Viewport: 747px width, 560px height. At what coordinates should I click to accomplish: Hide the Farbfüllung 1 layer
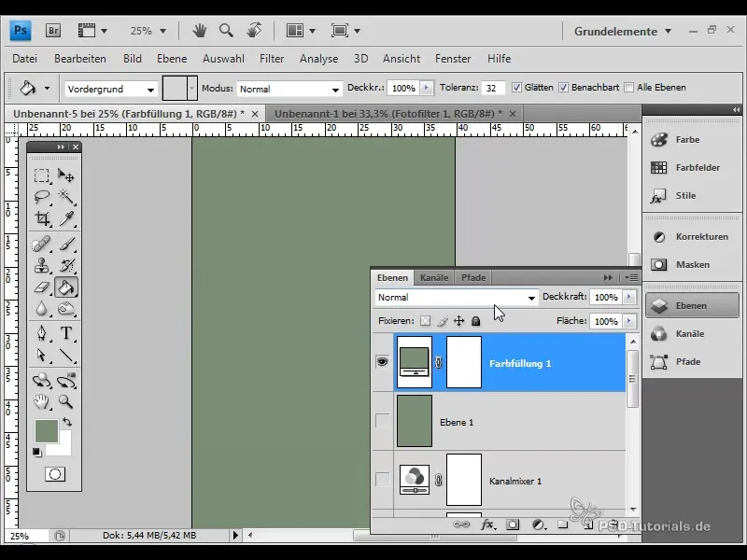pos(382,362)
